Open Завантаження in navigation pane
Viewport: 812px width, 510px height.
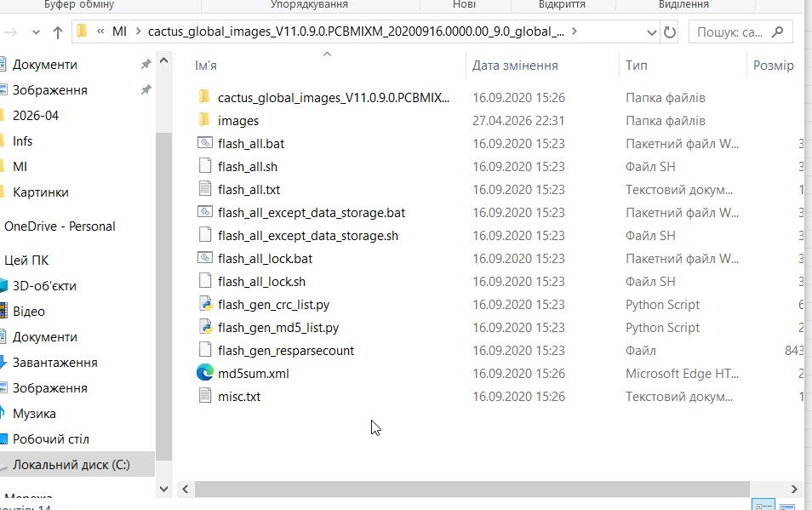tap(54, 363)
